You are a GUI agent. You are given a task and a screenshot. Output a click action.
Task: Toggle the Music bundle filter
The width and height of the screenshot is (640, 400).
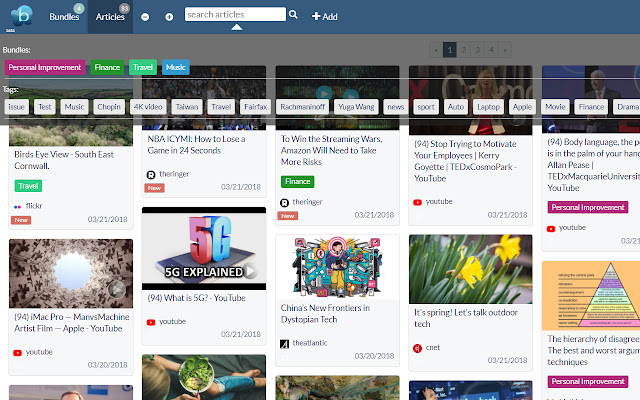[175, 68]
